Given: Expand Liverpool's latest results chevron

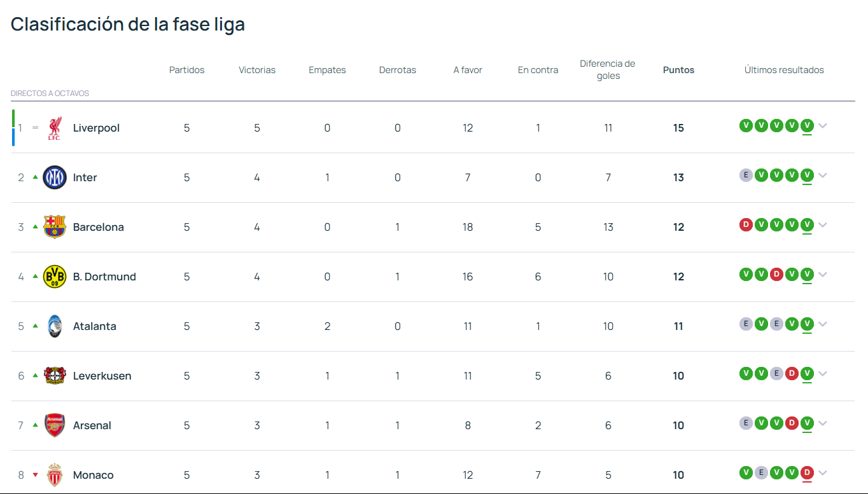Looking at the screenshot, I should (x=823, y=126).
